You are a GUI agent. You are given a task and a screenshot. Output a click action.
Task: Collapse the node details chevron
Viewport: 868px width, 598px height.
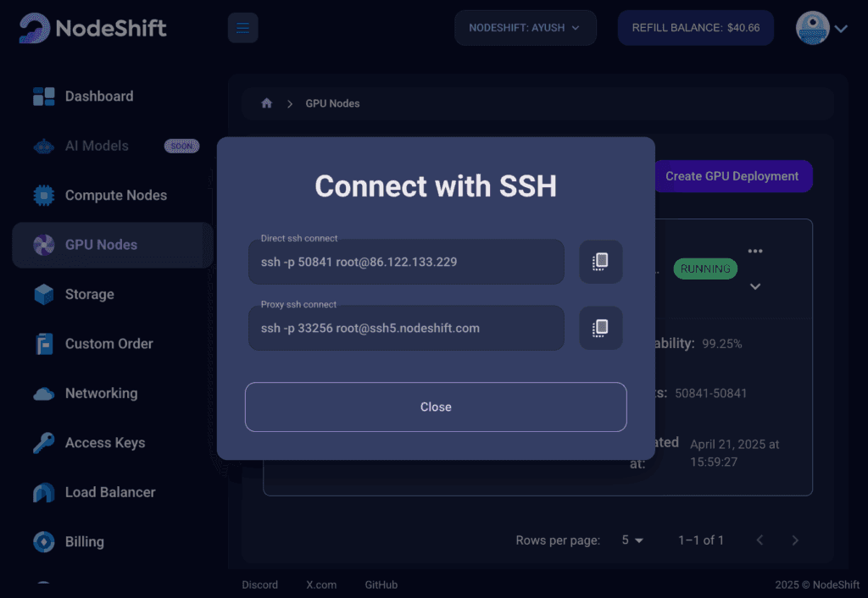click(x=755, y=286)
